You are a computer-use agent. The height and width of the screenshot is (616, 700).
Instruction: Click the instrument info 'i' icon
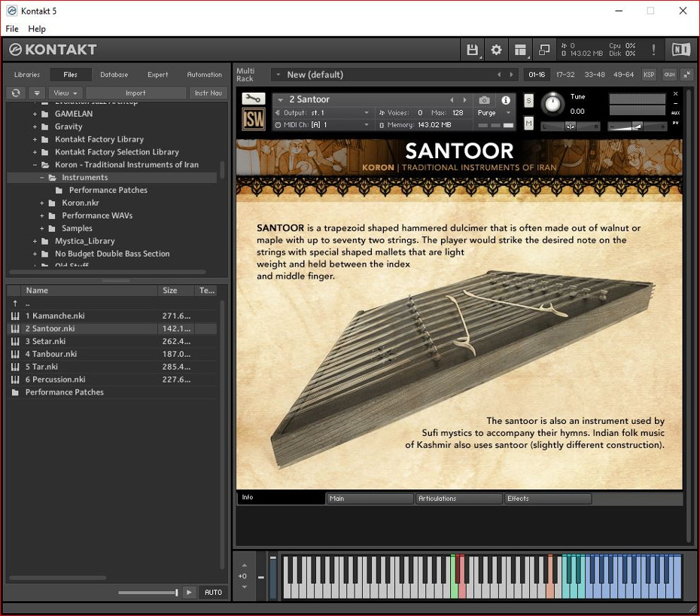point(505,99)
